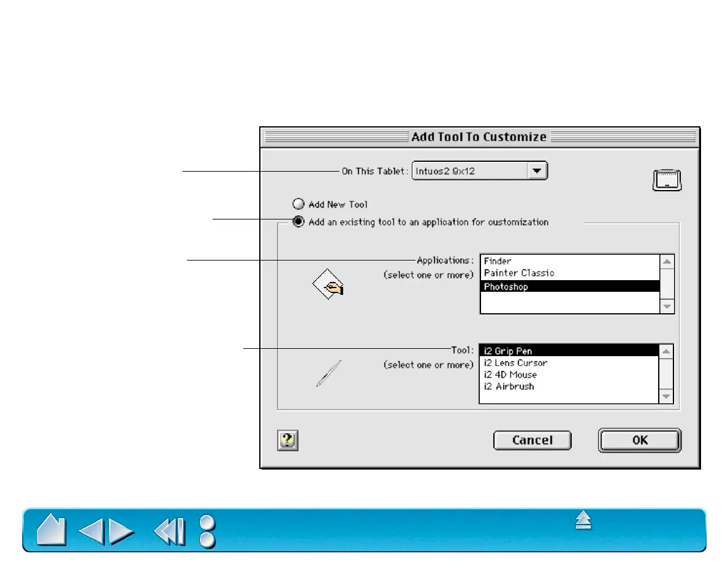Select Photoshop in Applications list
The height and width of the screenshot is (575, 728).
pyautogui.click(x=570, y=286)
